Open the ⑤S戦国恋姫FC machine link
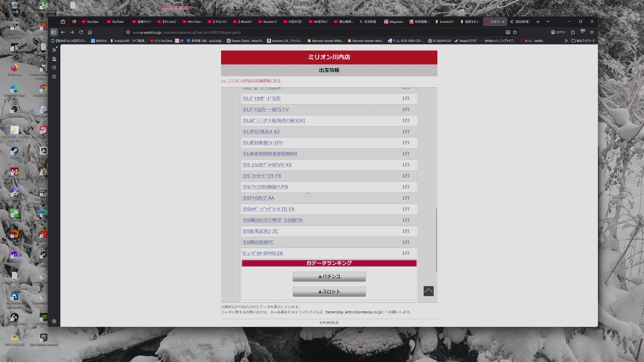This screenshot has width=644, height=362. click(x=258, y=242)
